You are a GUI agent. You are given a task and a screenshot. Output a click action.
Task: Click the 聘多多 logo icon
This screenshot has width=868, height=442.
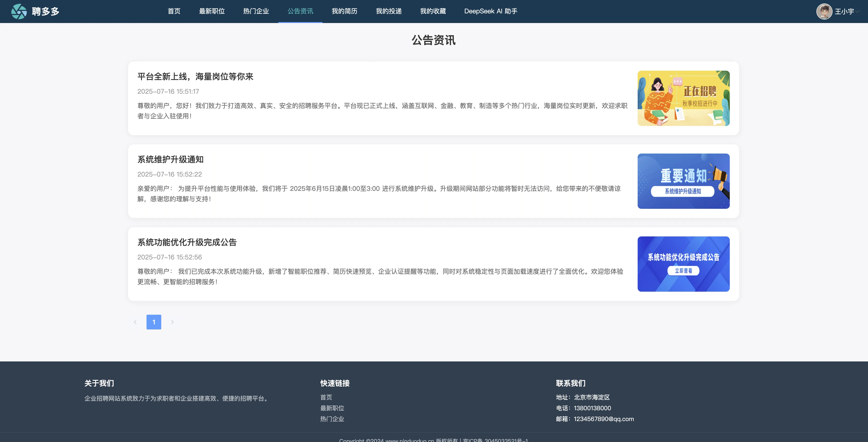(x=19, y=12)
